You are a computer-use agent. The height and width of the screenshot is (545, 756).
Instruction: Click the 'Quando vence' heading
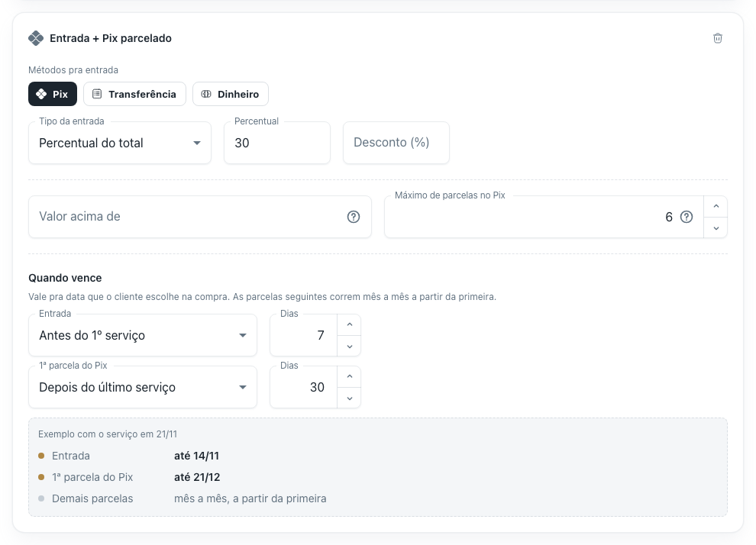[x=65, y=278]
